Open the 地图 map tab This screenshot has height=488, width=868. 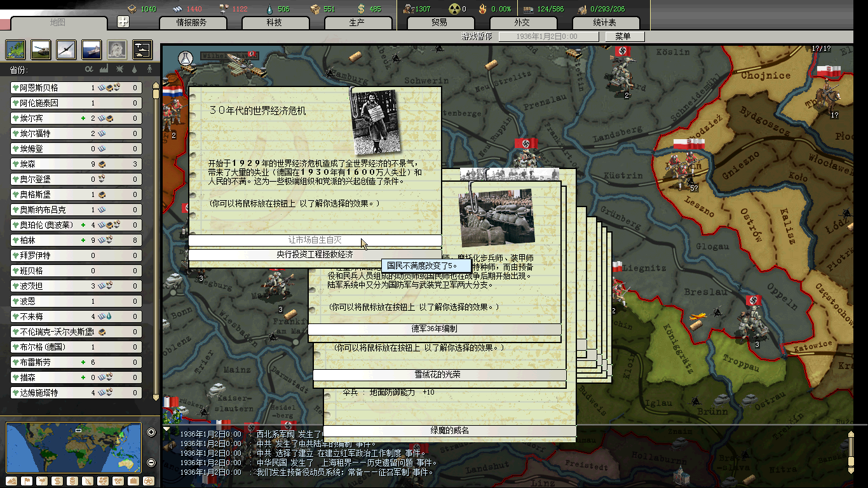(58, 23)
